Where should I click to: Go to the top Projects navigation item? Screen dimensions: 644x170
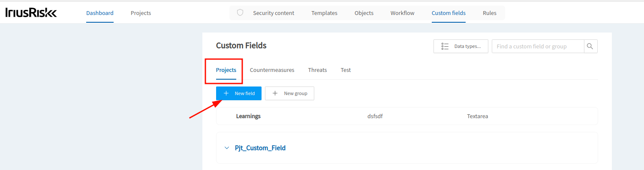click(141, 13)
